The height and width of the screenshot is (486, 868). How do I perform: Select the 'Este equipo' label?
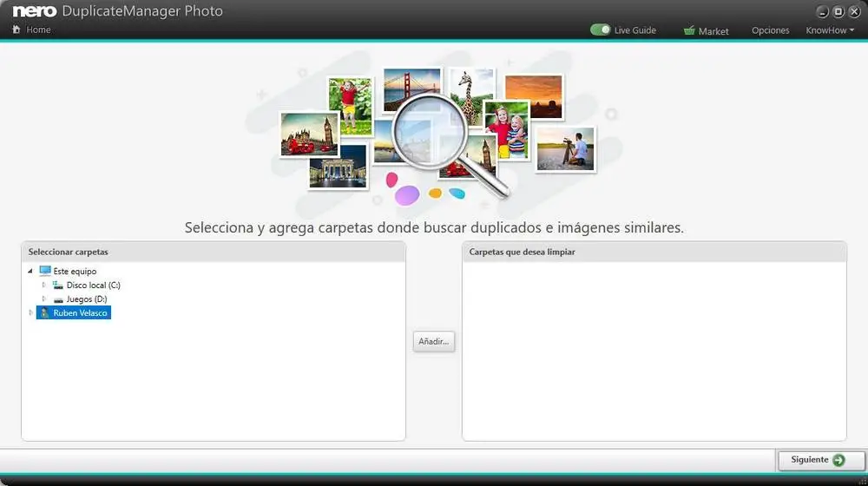pyautogui.click(x=75, y=272)
